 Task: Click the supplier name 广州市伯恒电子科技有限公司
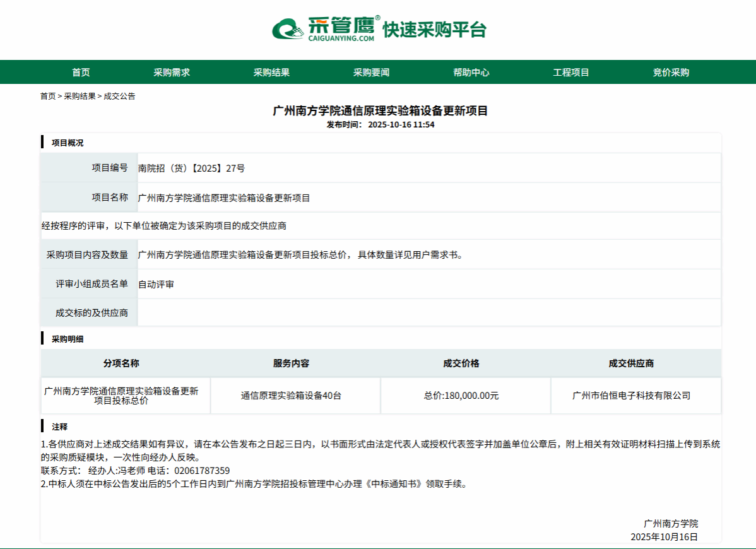(x=631, y=396)
